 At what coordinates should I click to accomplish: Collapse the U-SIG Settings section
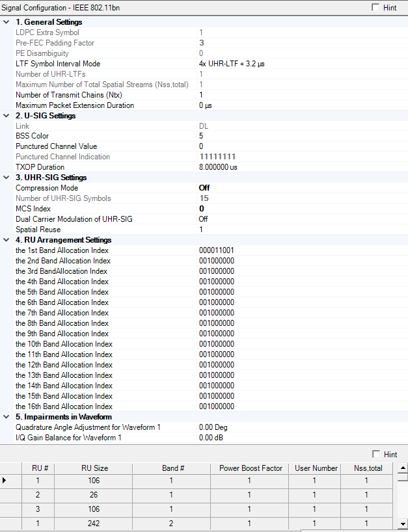click(6, 116)
